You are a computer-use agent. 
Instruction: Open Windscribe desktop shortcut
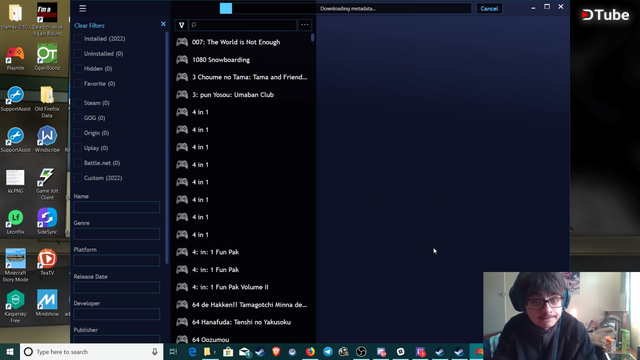[x=47, y=140]
